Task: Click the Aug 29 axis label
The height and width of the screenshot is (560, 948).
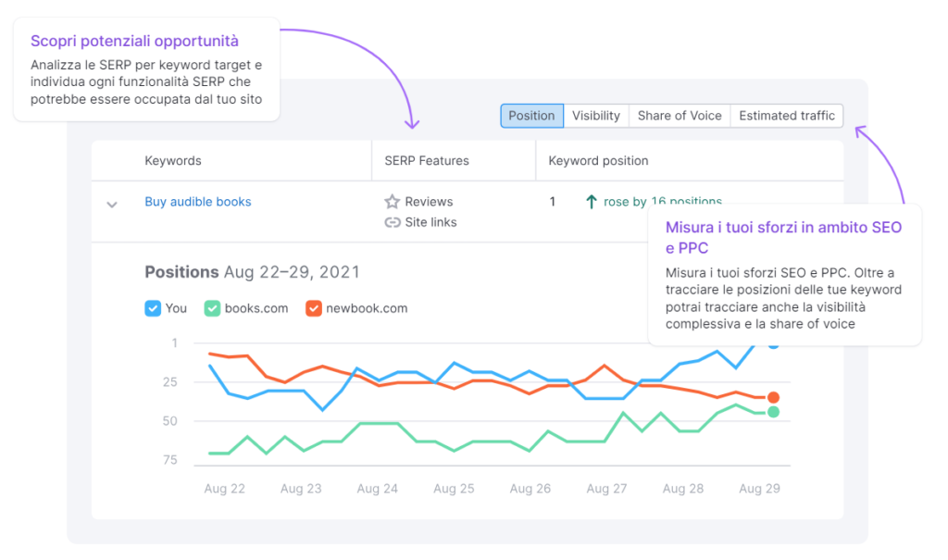Action: coord(759,488)
